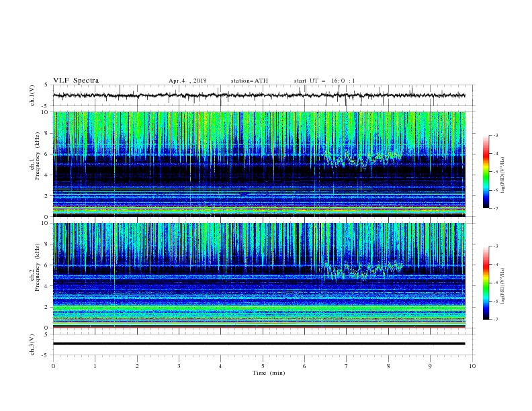Select the ch.1 colorbar "log(PSD)(V²/Hz)" label
The height and width of the screenshot is (411, 532).
coord(502,175)
